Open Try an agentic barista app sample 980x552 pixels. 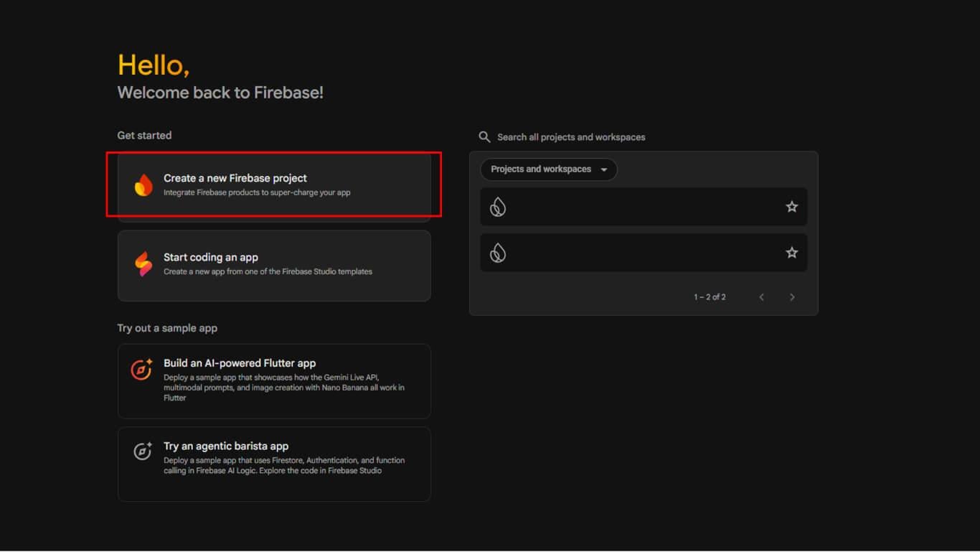point(274,464)
